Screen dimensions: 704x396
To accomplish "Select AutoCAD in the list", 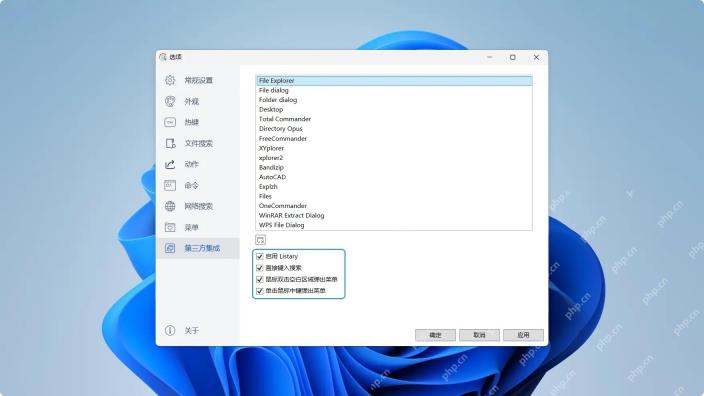I will (x=394, y=177).
